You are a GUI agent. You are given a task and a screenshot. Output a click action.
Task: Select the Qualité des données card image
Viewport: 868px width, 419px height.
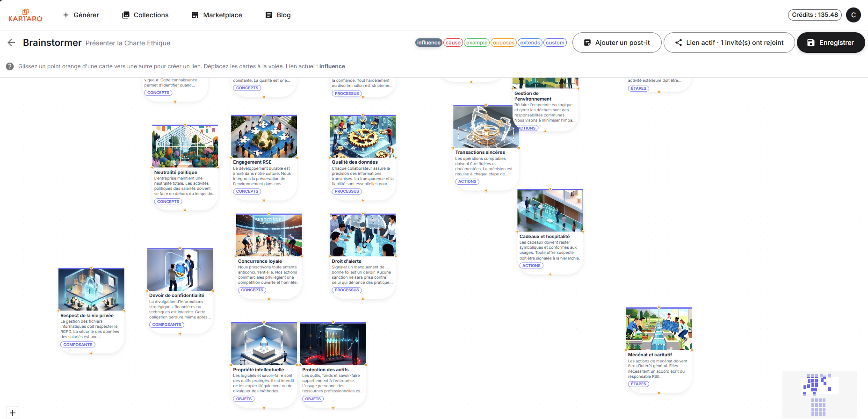[x=362, y=136]
